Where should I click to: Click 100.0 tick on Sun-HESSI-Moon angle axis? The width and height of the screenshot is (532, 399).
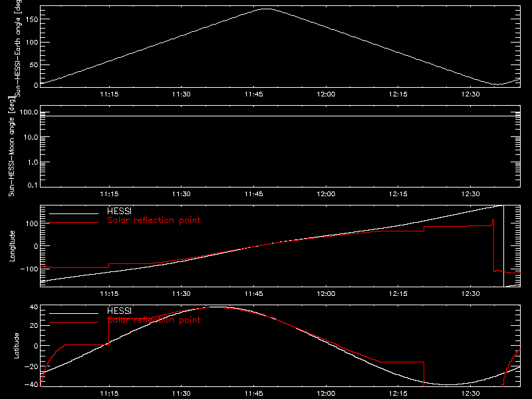coord(29,112)
